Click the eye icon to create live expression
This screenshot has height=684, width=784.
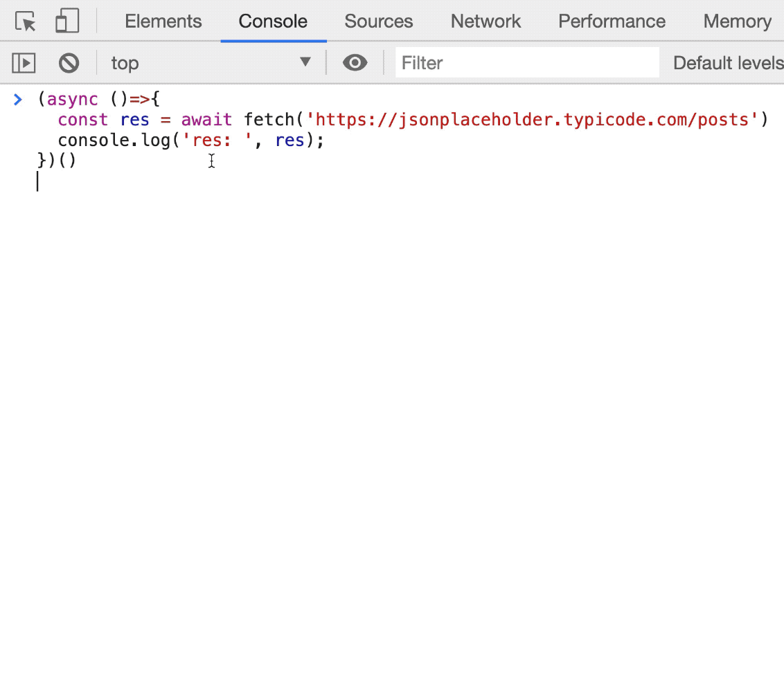tap(355, 63)
